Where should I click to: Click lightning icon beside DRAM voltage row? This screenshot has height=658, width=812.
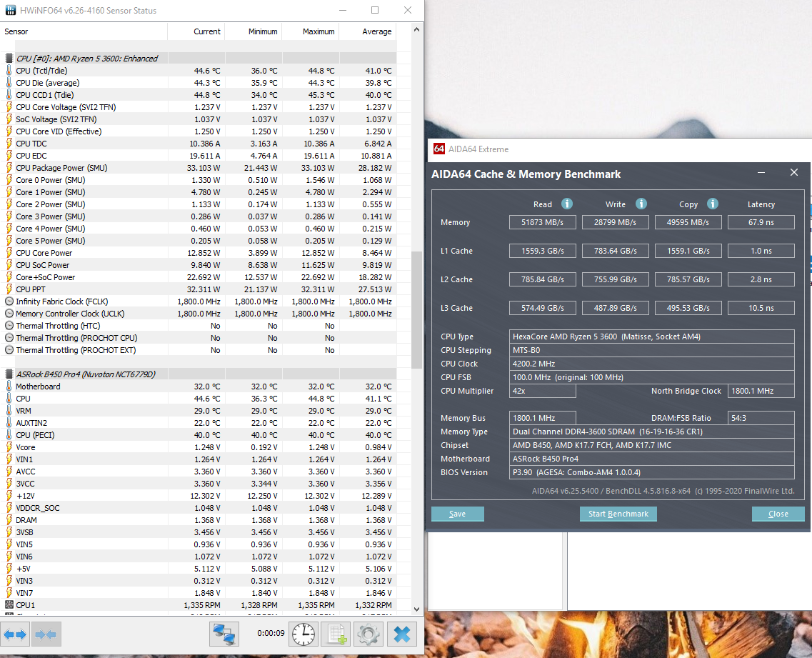point(9,519)
